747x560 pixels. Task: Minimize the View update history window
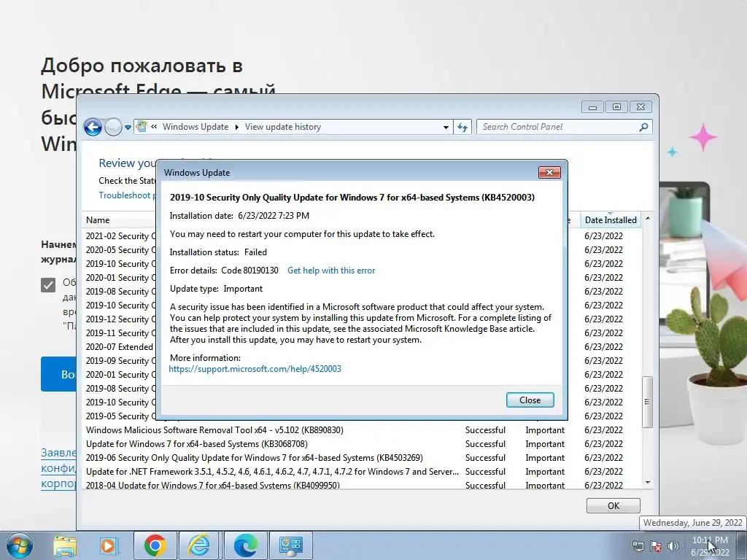(x=592, y=107)
